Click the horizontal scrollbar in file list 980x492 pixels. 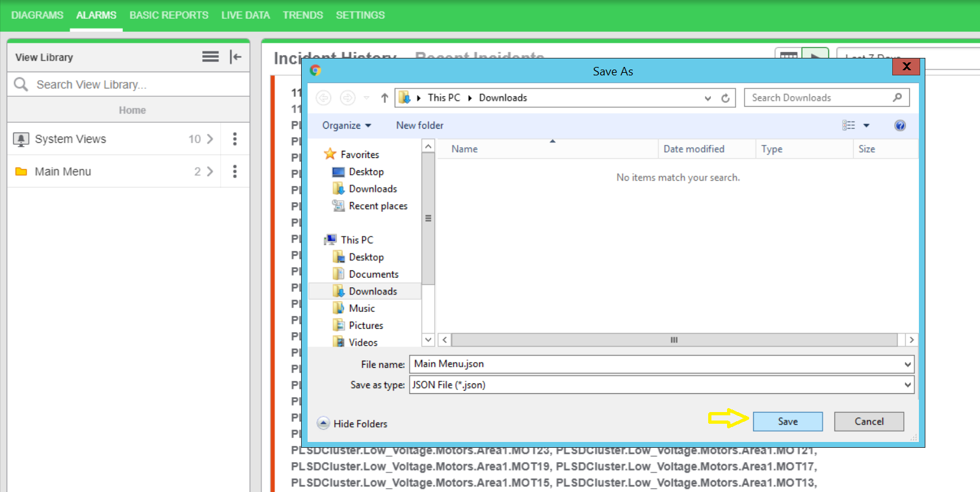coord(674,340)
